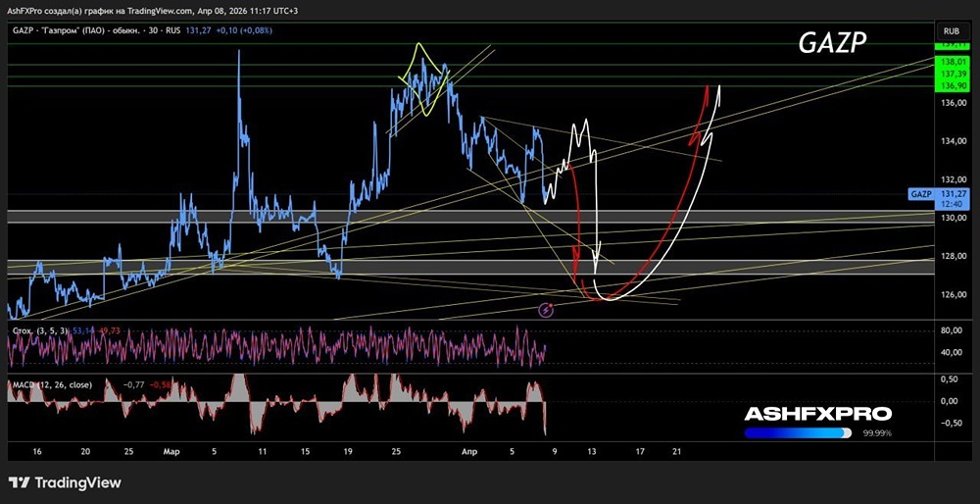This screenshot has width=980, height=504.
Task: Click the 126,00 price axis label
Action: coord(952,294)
